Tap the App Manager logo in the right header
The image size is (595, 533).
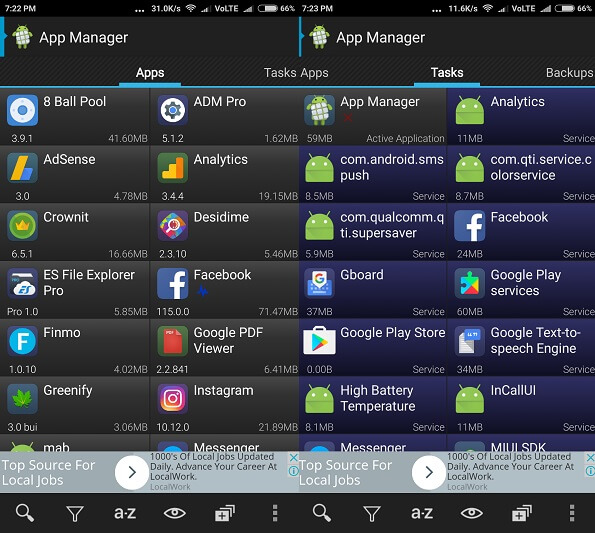click(320, 37)
